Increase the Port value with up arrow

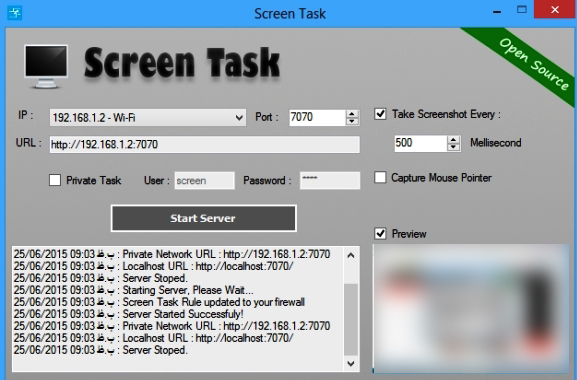coord(352,114)
